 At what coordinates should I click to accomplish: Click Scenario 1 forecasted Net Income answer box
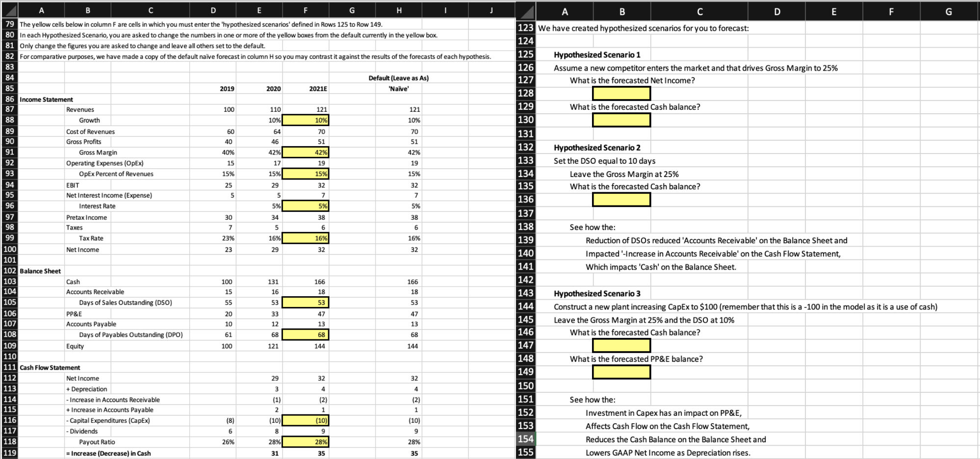(621, 93)
